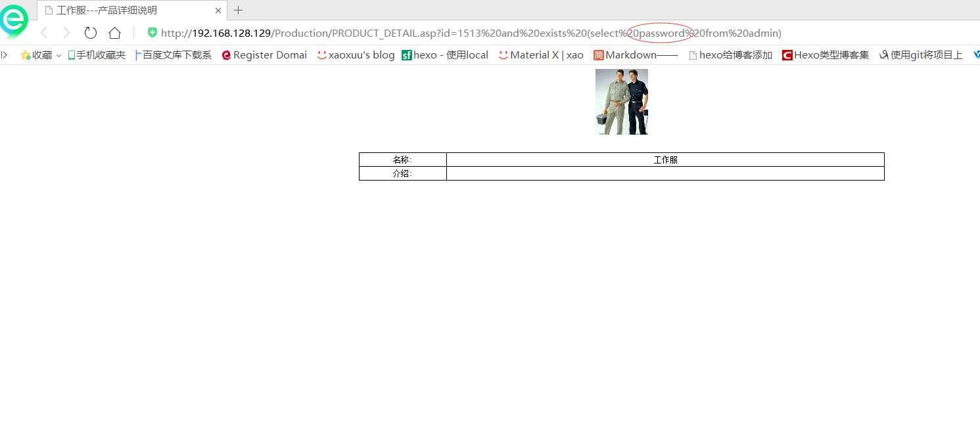Expand the bookmarks bar left chevron
This screenshot has height=438, width=980.
coord(5,55)
